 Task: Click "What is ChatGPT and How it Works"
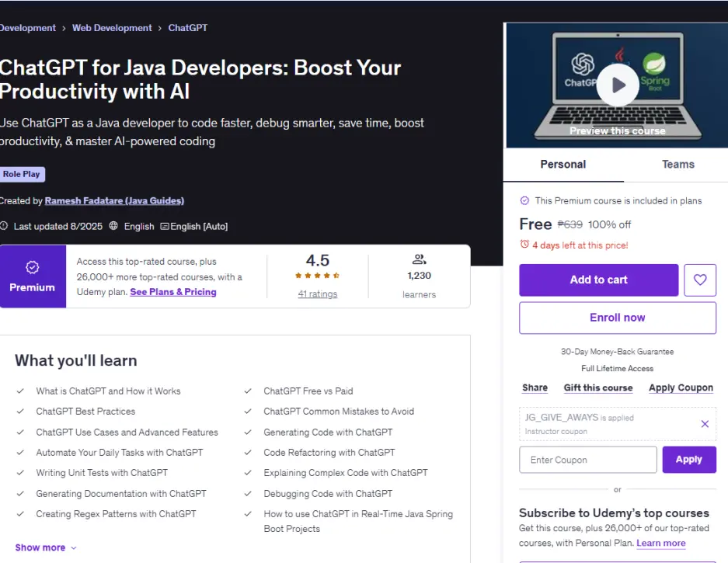(x=108, y=391)
